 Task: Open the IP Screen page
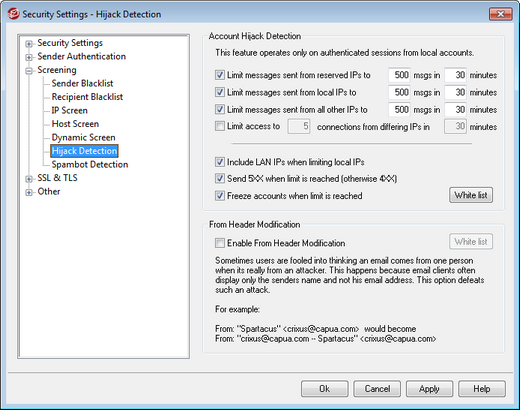point(69,110)
